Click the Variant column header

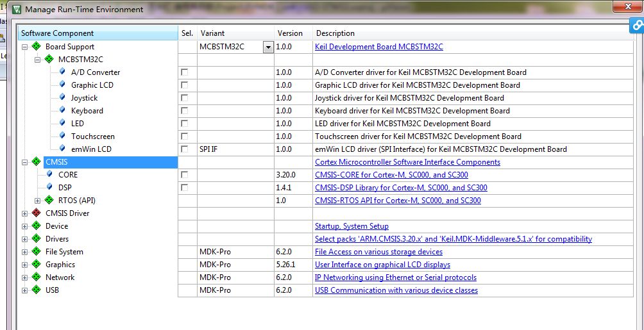pos(236,33)
